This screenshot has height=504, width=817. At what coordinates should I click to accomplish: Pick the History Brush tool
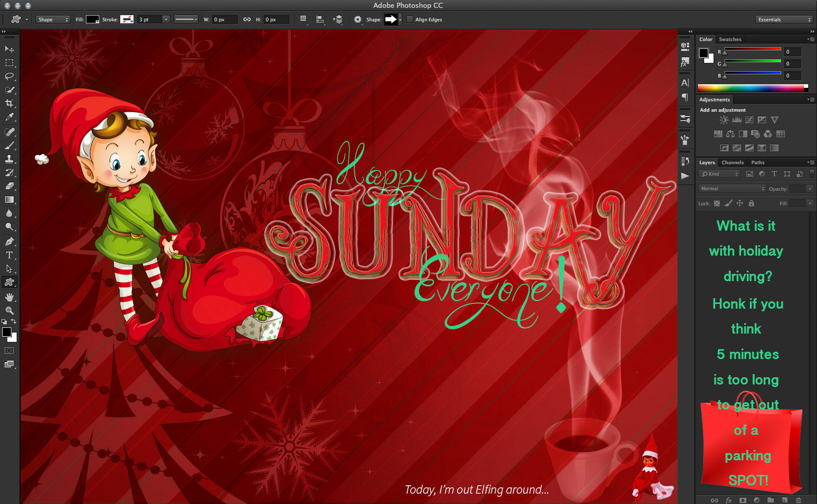[x=9, y=173]
